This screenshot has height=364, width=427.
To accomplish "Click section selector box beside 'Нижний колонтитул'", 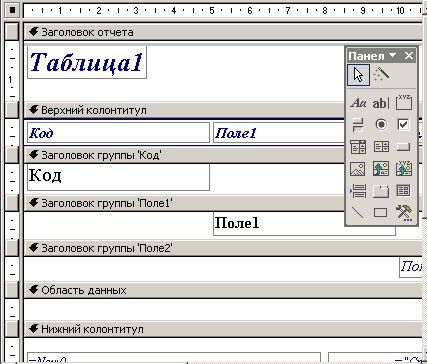I will (x=12, y=329).
